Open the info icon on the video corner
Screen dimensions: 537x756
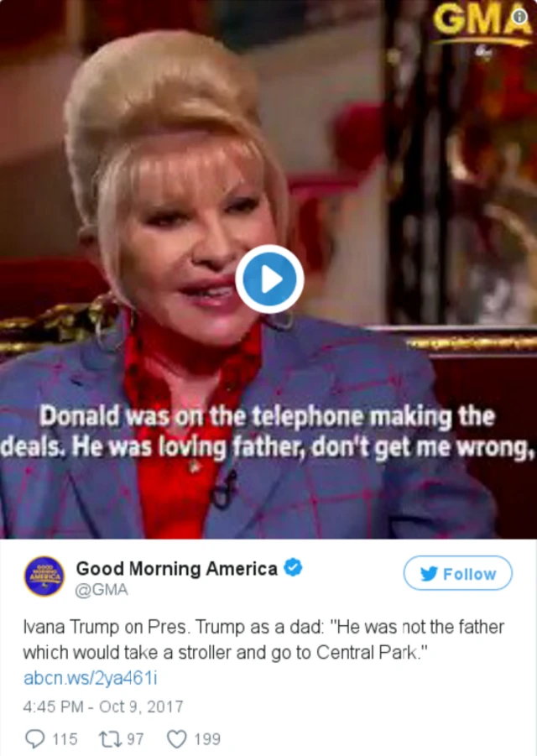tap(519, 17)
